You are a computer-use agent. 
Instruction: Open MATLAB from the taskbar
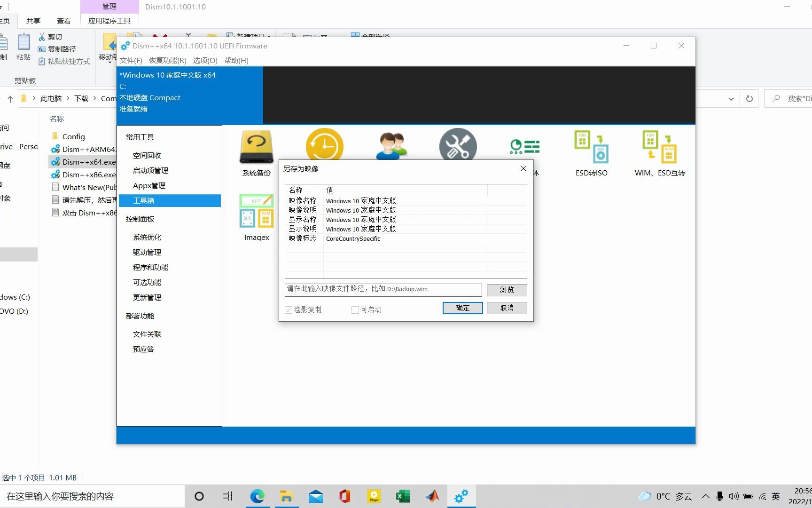[x=432, y=496]
